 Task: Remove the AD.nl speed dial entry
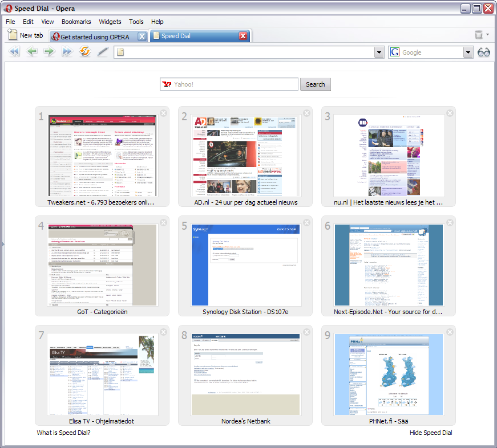pyautogui.click(x=306, y=113)
